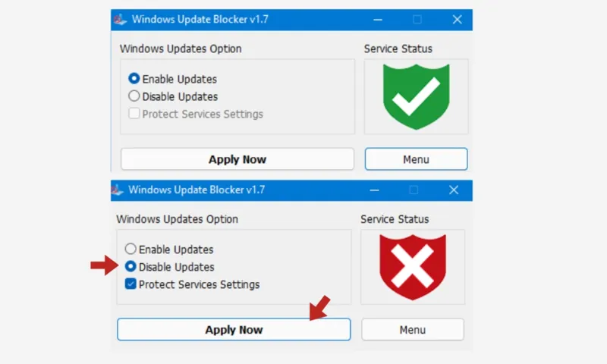Click the red X shield status icon
The height and width of the screenshot is (364, 607).
(412, 267)
